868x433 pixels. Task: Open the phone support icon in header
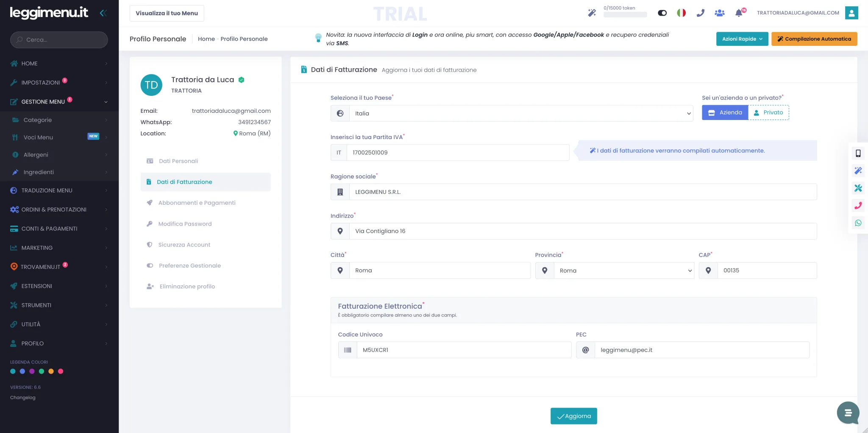[x=700, y=13]
